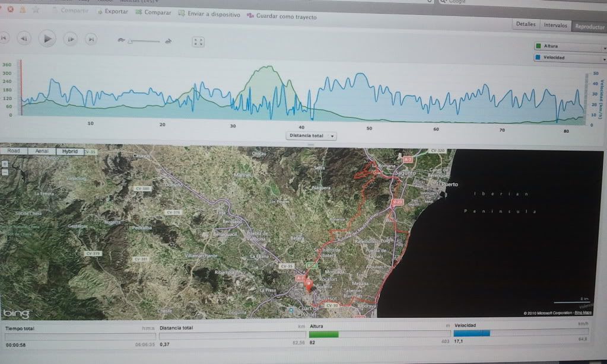The image size is (607, 364).
Task: Click the padlock privacy icon
Action: pos(23,9)
